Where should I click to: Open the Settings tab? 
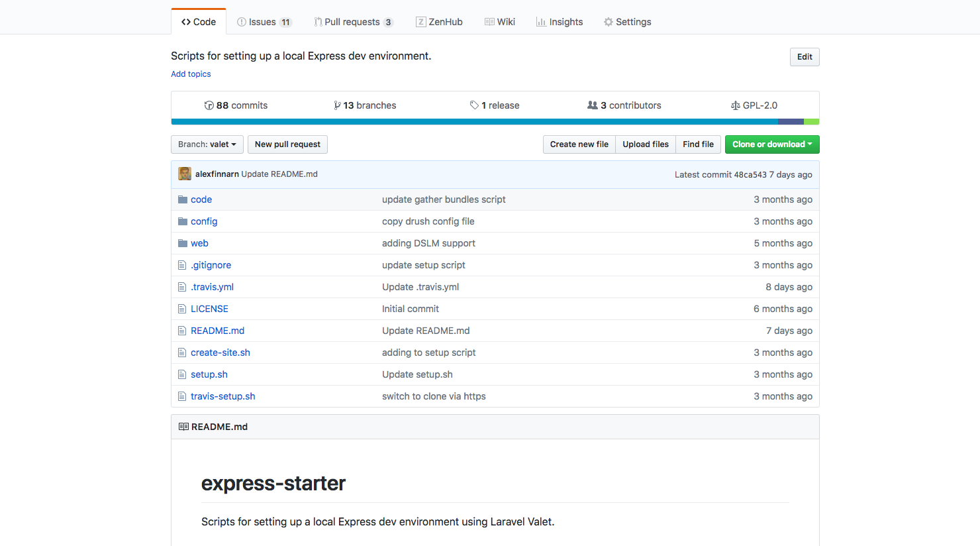(627, 22)
